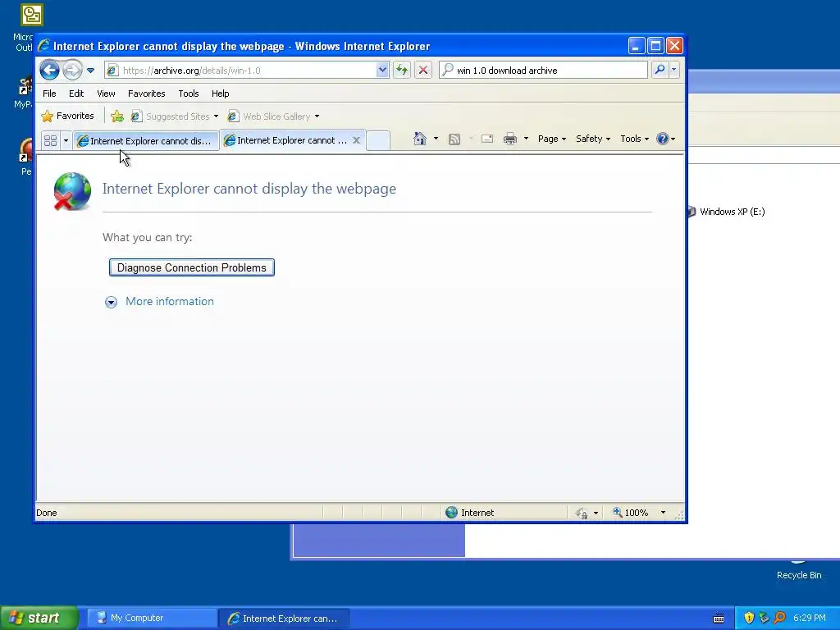Click the keyboard icon in taskbar
This screenshot has width=840, height=630.
(719, 619)
